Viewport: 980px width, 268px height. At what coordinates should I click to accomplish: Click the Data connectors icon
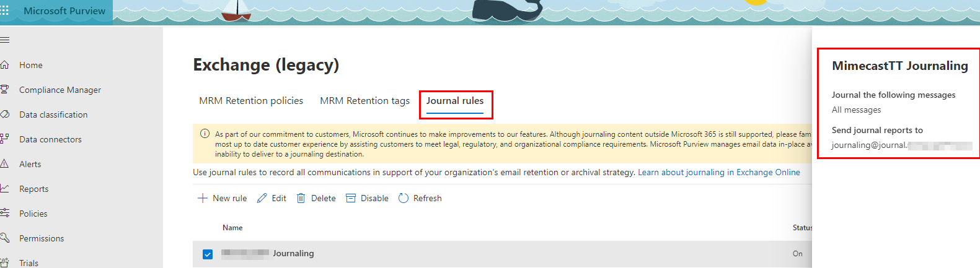5,139
